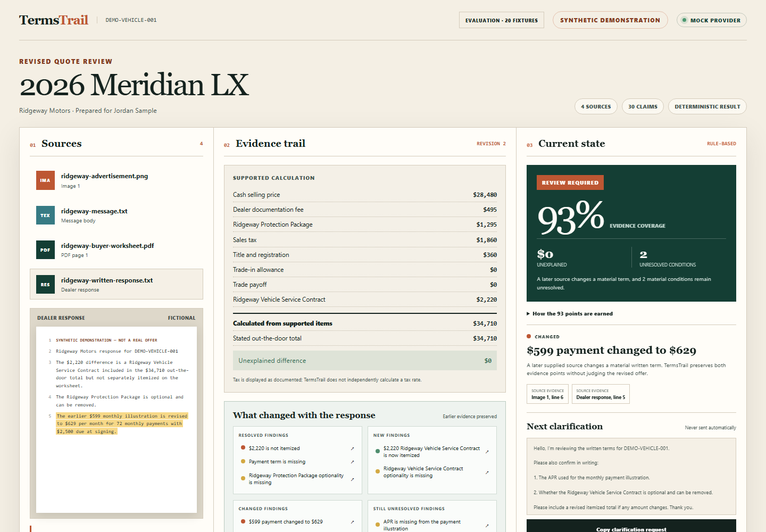Image resolution: width=766 pixels, height=532 pixels.
Task: Click the 'Title and registration' row
Action: pyautogui.click(x=365, y=255)
